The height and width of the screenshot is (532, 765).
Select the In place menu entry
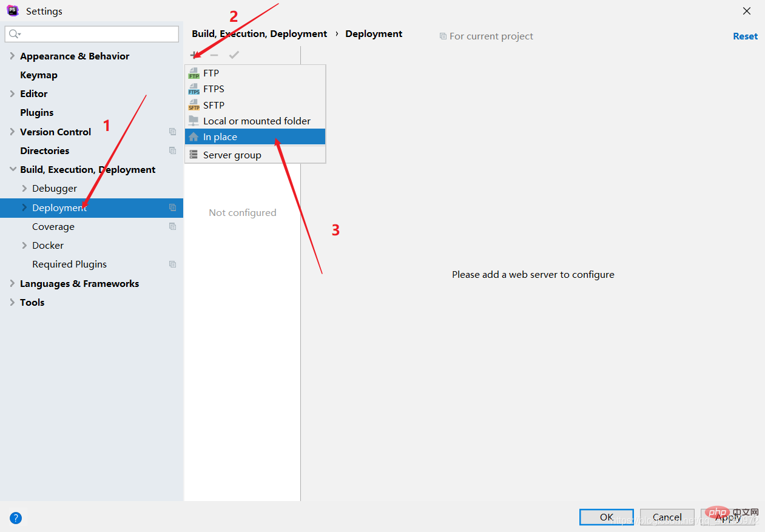point(255,137)
